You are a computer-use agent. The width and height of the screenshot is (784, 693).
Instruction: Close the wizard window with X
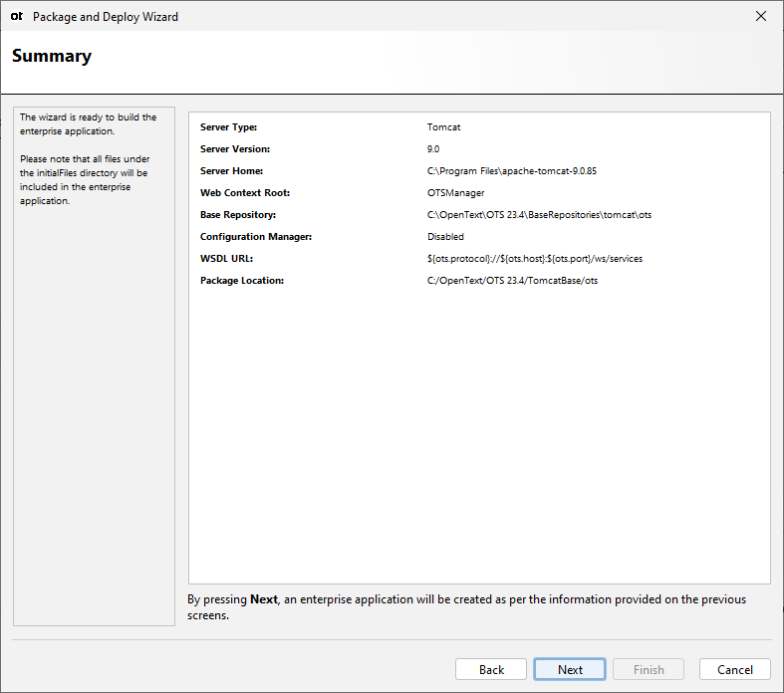point(761,16)
